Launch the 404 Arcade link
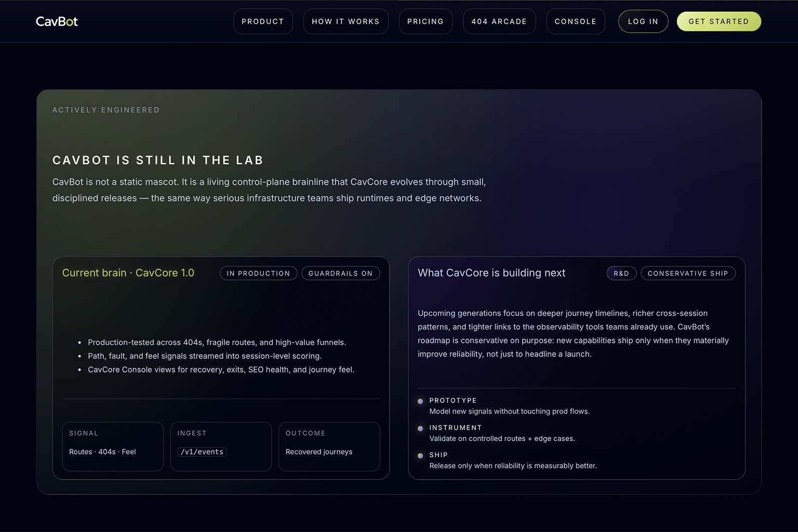 coord(499,21)
